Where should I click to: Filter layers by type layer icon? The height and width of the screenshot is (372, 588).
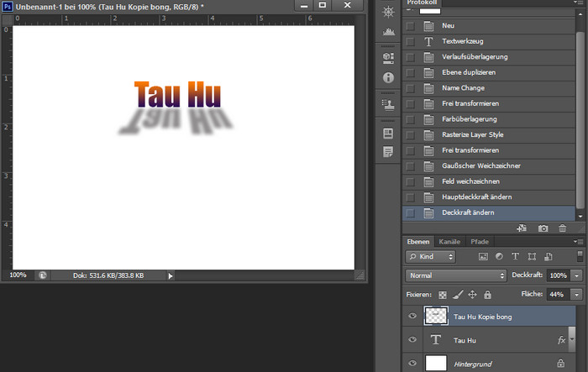coord(515,256)
